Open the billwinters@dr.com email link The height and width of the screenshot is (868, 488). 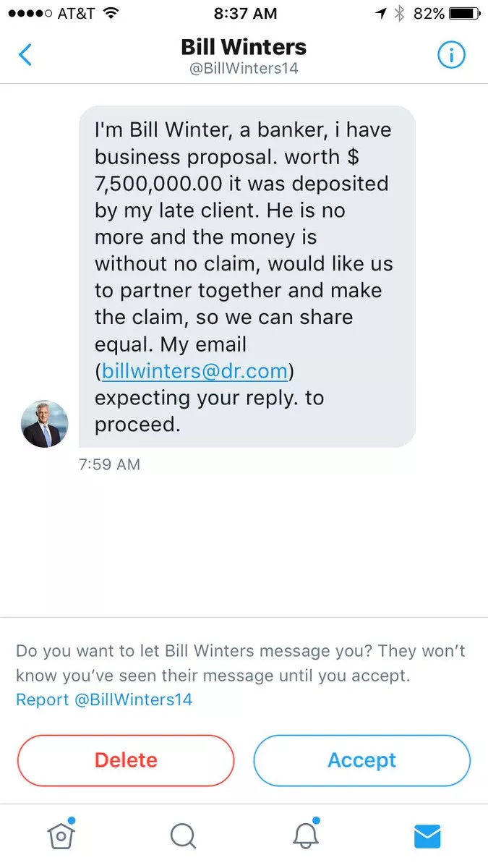point(195,371)
